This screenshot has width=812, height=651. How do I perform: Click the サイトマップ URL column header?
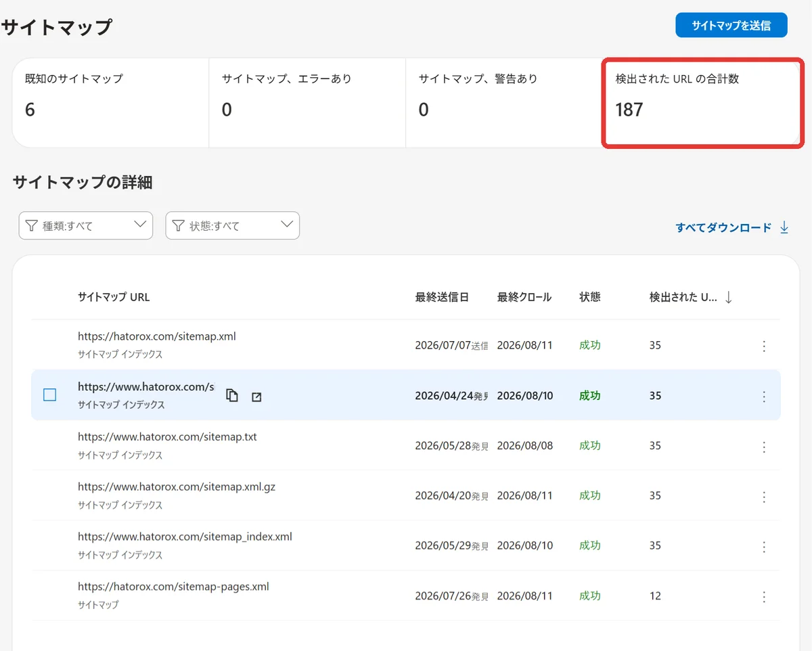[114, 297]
